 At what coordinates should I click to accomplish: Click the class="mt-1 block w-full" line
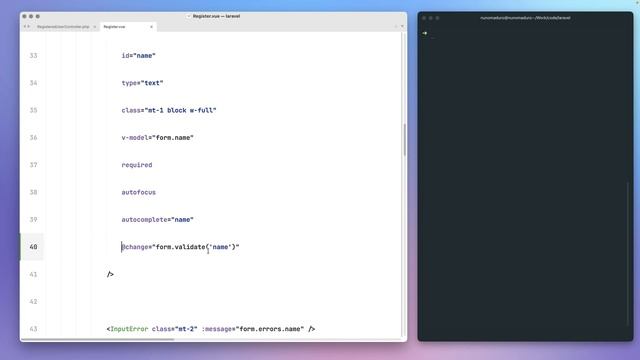point(169,110)
